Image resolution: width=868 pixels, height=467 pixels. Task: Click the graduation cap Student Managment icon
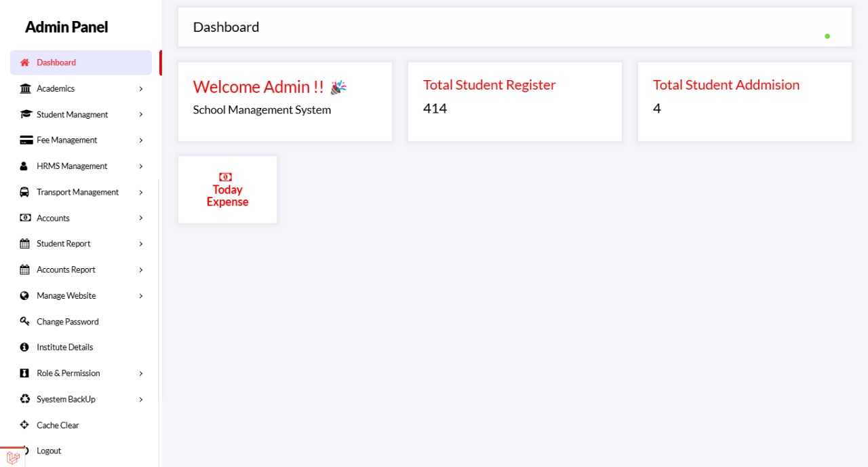point(26,115)
